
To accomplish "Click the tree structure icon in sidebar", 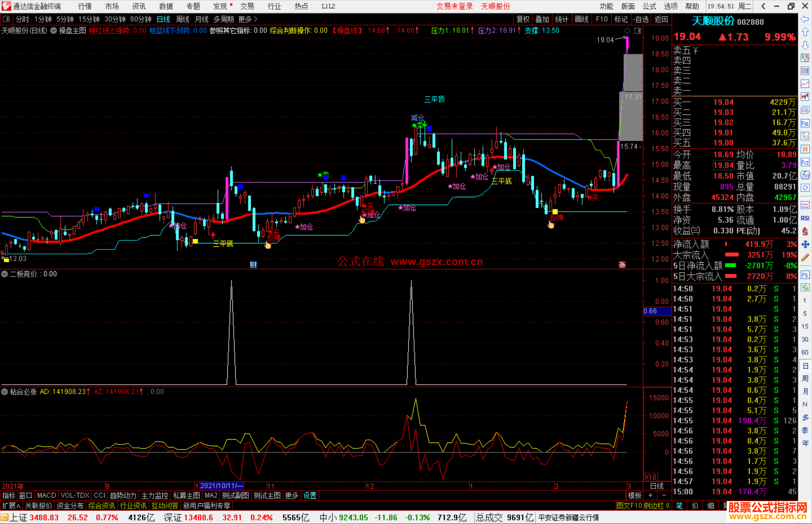I will click(805, 136).
